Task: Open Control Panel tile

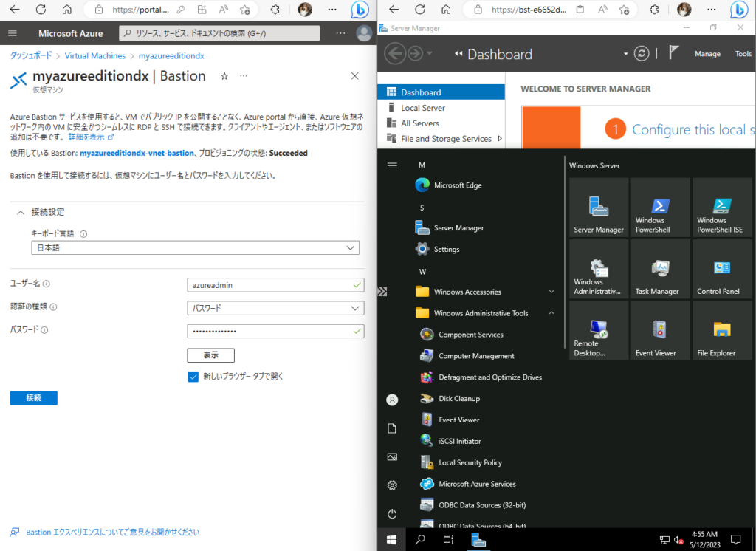Action: [722, 269]
